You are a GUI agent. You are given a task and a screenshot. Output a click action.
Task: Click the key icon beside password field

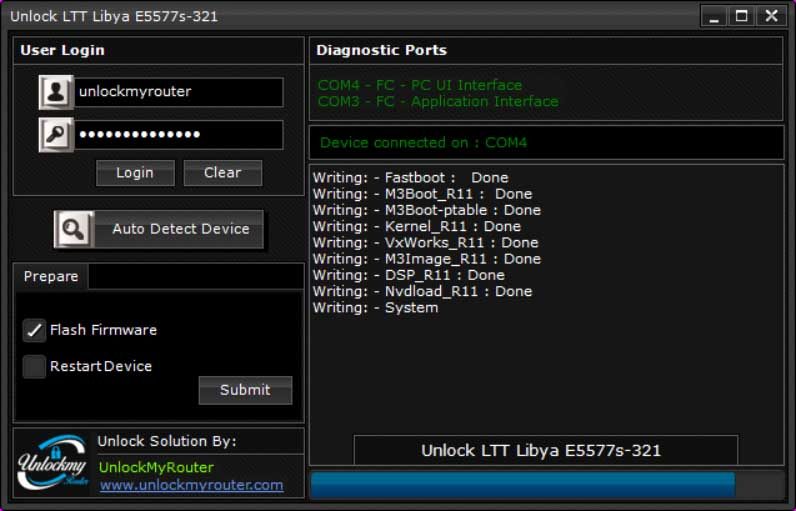(56, 135)
